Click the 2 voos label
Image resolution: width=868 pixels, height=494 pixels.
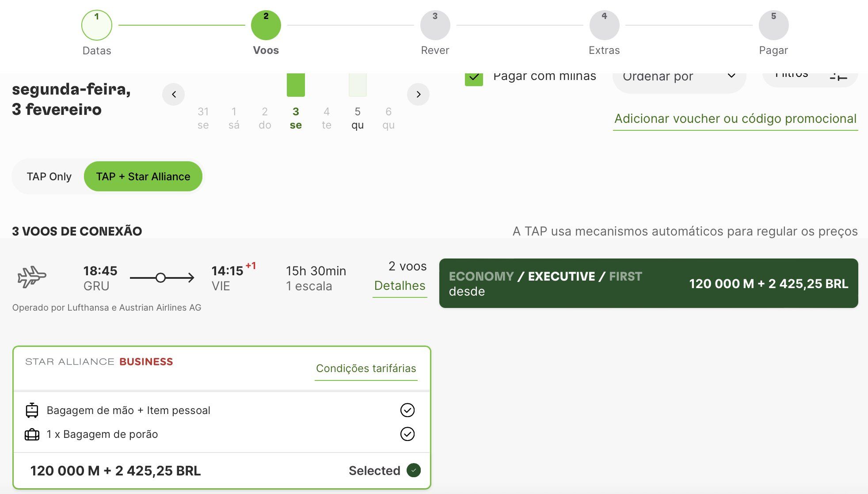tap(407, 266)
